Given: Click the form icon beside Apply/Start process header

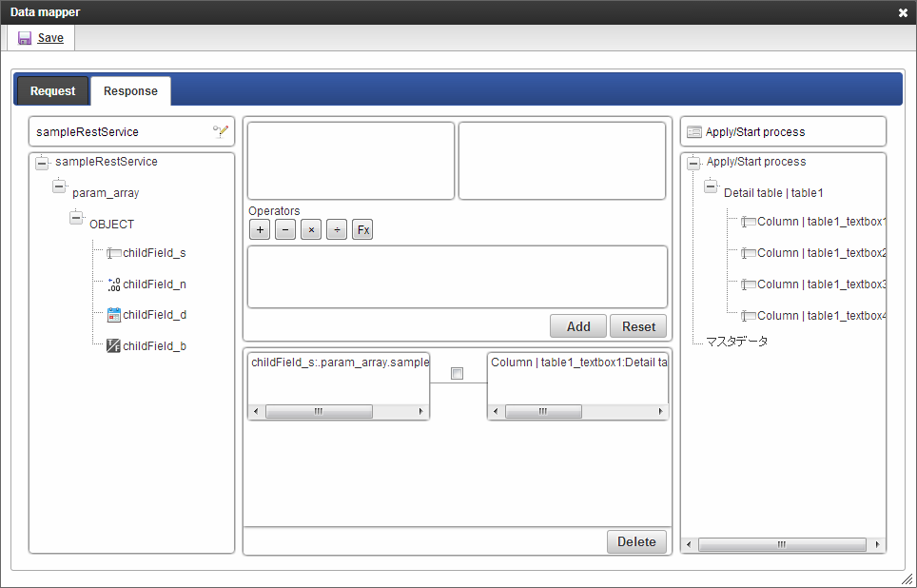Looking at the screenshot, I should [x=694, y=132].
